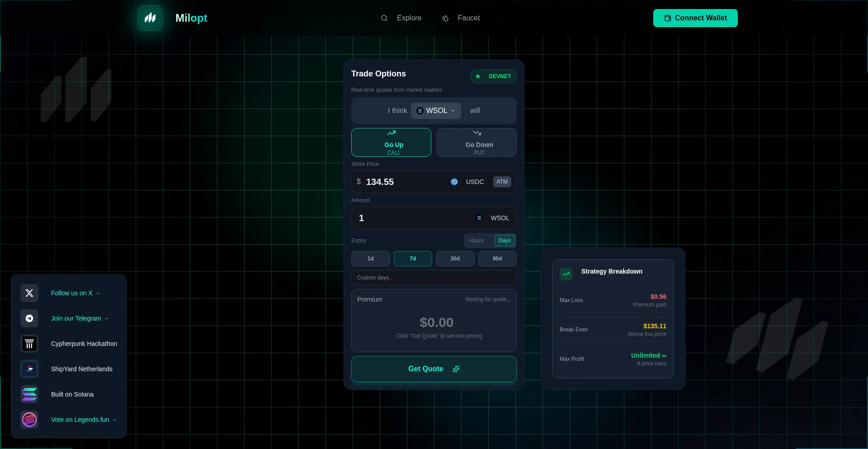Click the Cypherpunk Hackathon pillar icon
Screen dimensions: 868x449
click(29, 344)
